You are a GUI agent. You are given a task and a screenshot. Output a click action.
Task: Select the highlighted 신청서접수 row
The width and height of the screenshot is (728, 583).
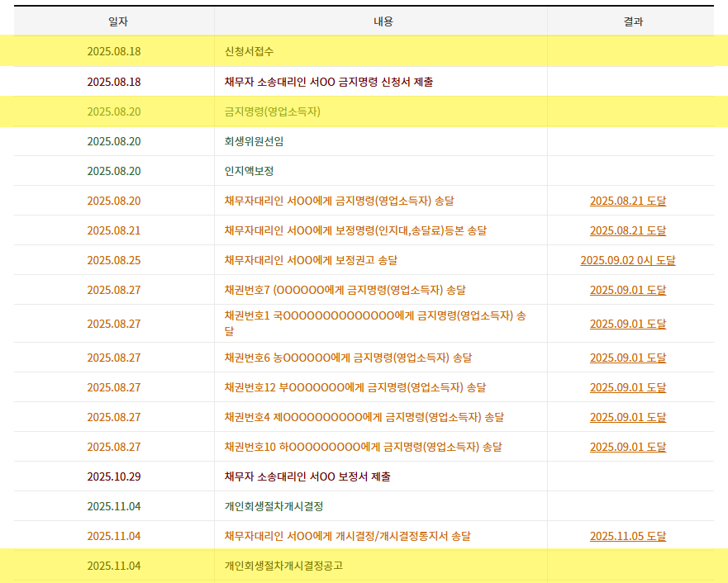[249, 51]
